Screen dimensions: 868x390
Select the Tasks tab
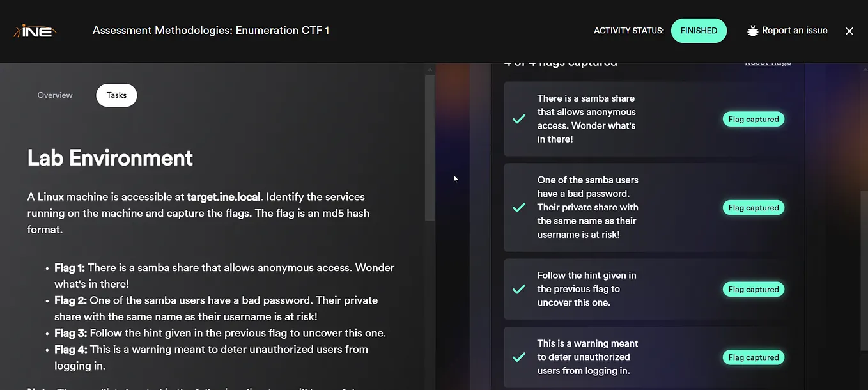116,95
